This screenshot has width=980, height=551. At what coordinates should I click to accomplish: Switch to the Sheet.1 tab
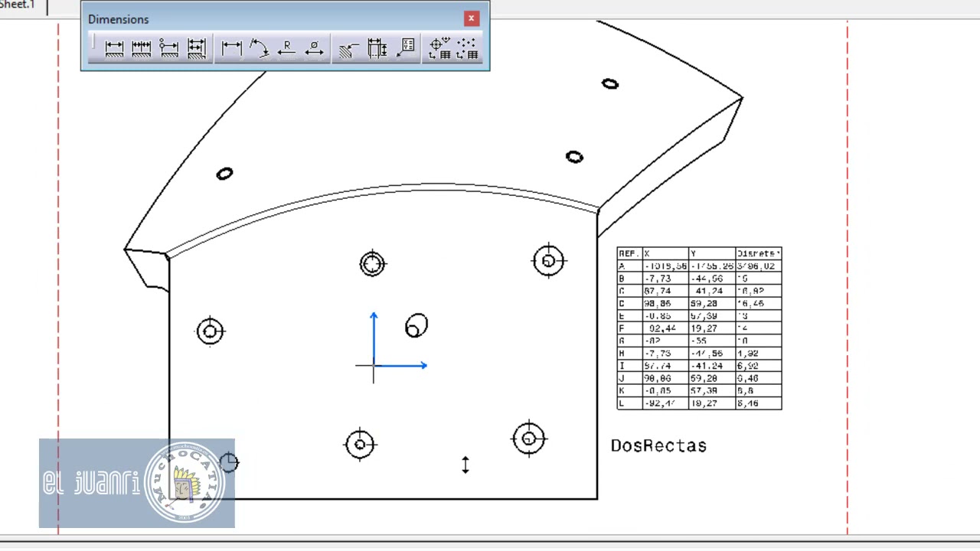(17, 5)
